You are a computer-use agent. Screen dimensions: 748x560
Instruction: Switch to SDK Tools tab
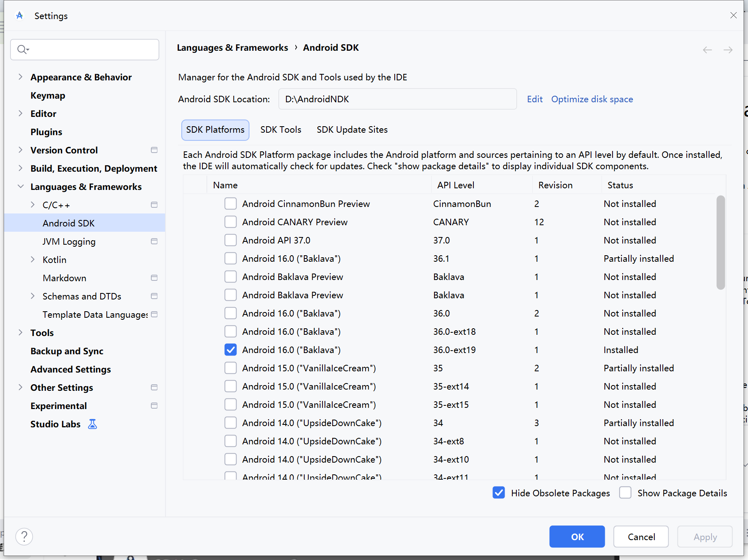tap(281, 130)
